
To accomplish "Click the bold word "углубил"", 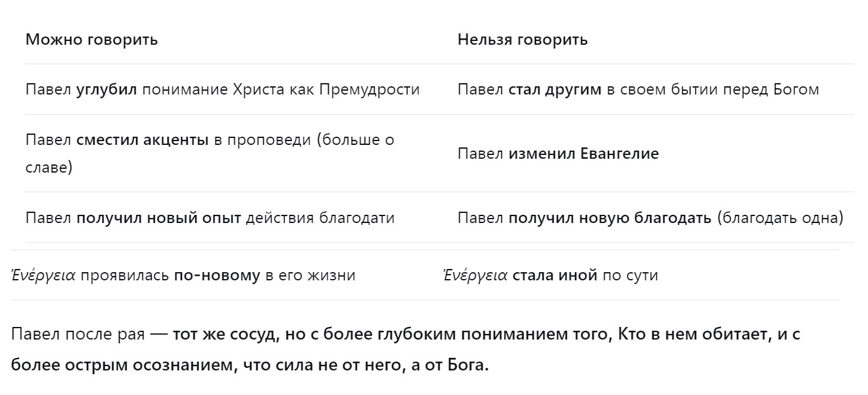I will [x=106, y=89].
